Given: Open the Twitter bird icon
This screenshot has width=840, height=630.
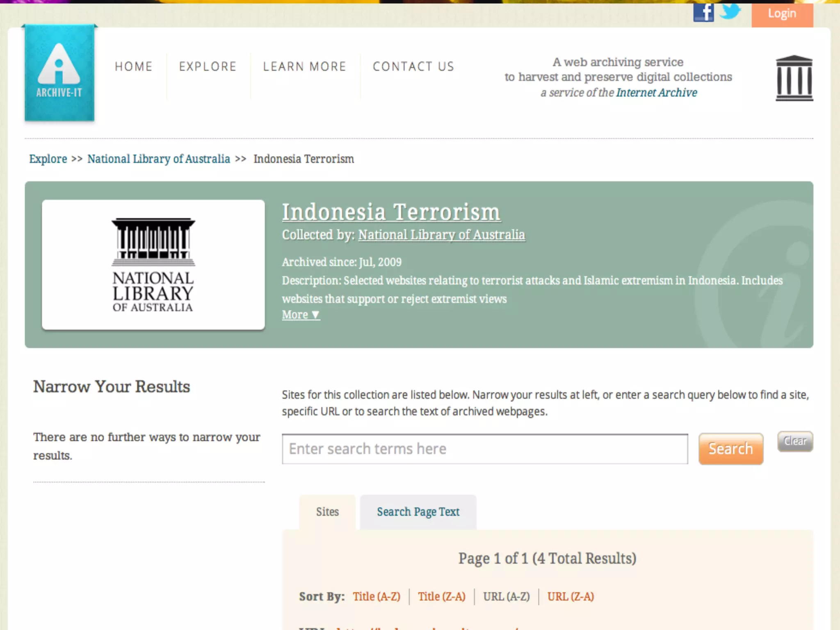Looking at the screenshot, I should [x=730, y=11].
